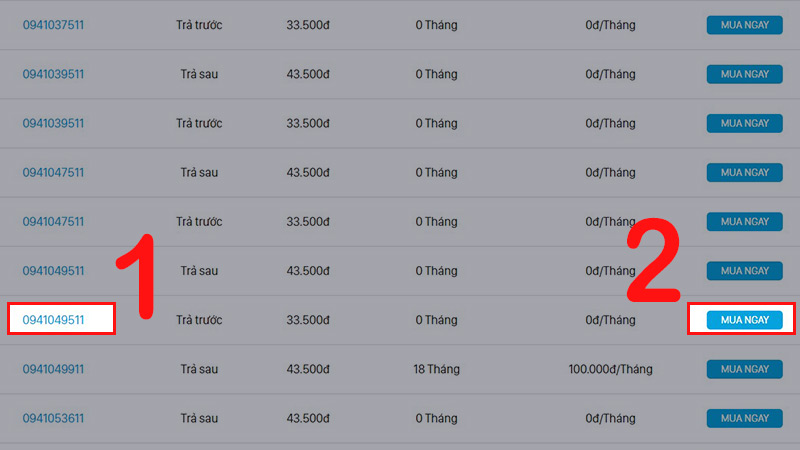800x450 pixels.
Task: Open the 0941039511 Trả sau number link
Action: [53, 74]
